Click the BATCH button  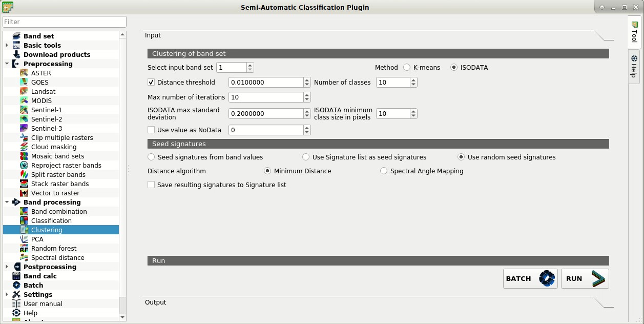click(x=530, y=278)
